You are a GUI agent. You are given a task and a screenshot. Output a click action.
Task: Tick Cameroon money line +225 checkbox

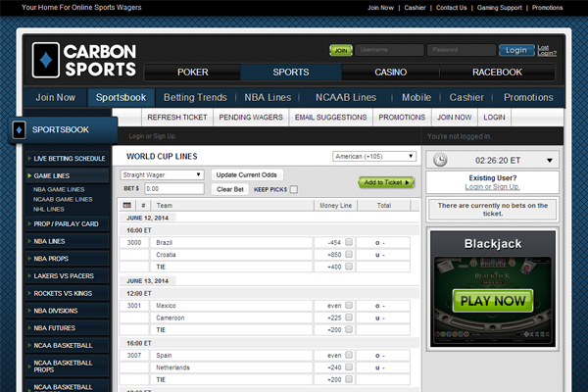[x=349, y=318]
